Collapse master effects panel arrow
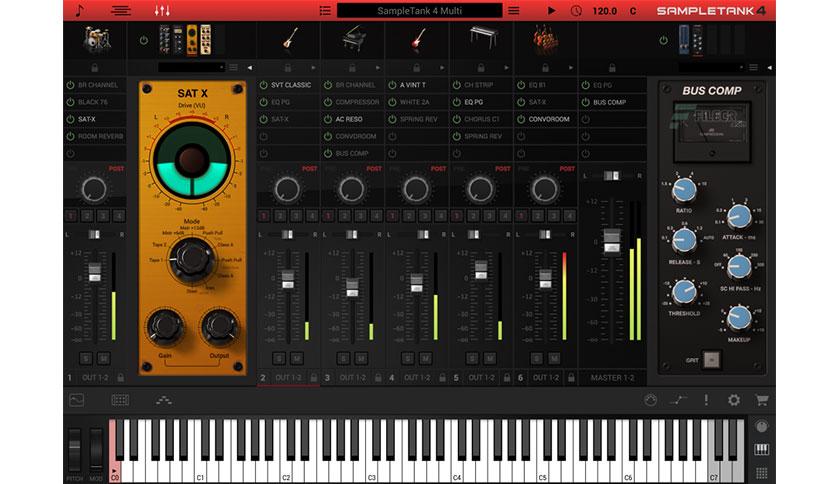The image size is (836, 484). [769, 67]
